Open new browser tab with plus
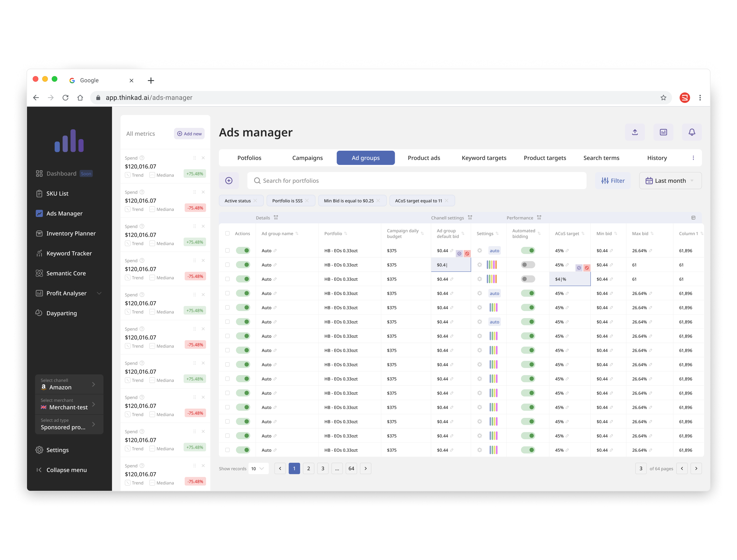This screenshot has width=737, height=560. [x=151, y=80]
